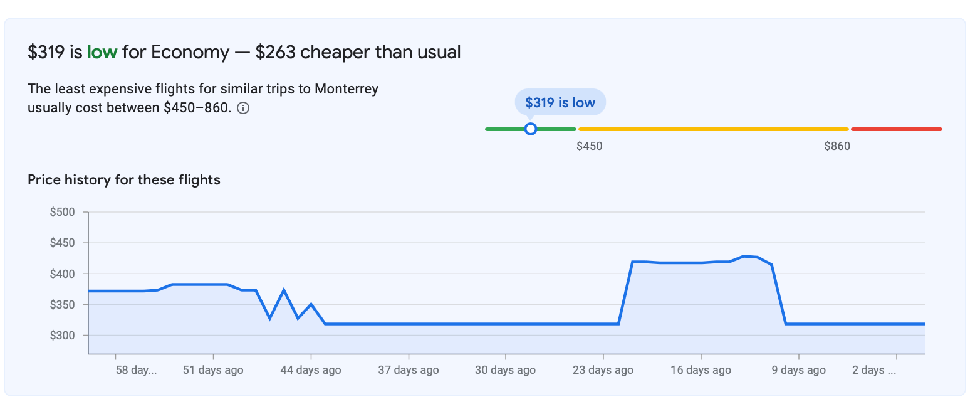Select the yellow typical-price segment of the bar
The width and height of the screenshot is (980, 409).
point(713,129)
